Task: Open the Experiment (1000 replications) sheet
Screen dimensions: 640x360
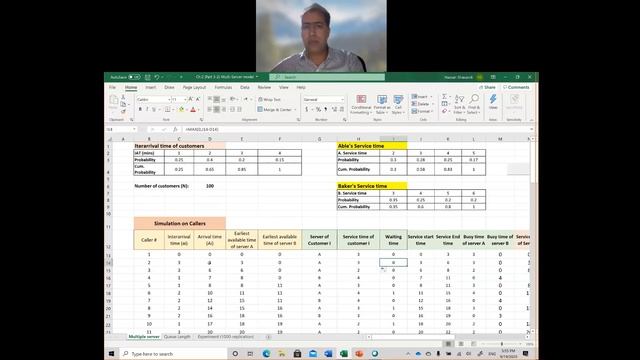Action: click(226, 337)
